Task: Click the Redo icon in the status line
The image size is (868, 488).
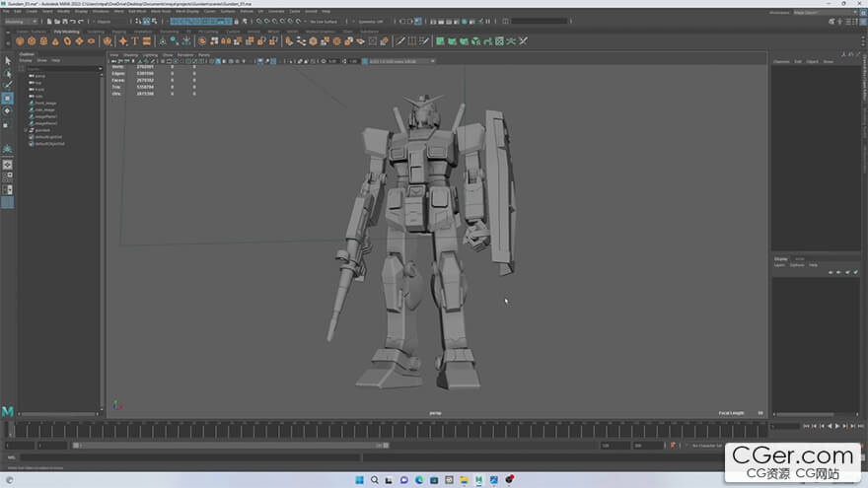Action: tap(80, 22)
